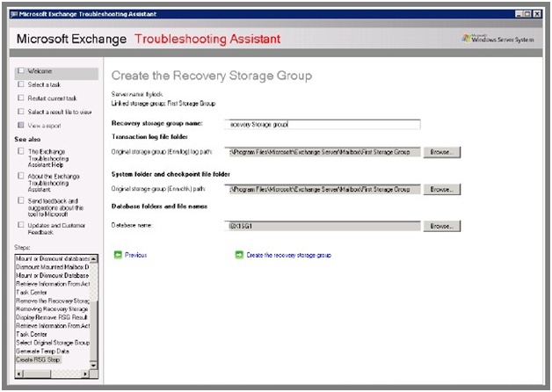Browse for the database name folder

pos(442,226)
